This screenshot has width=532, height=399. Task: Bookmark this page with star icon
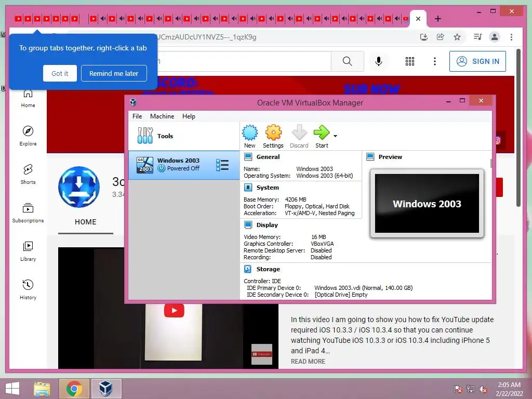click(x=457, y=37)
